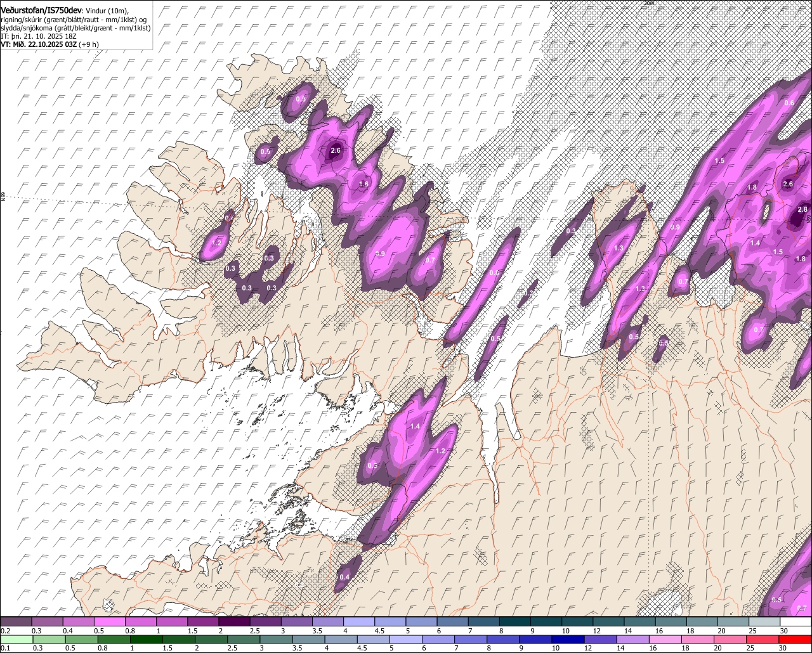Click the 0.2 label on the purple legend scale
This screenshot has width=812, height=653.
(x=4, y=631)
